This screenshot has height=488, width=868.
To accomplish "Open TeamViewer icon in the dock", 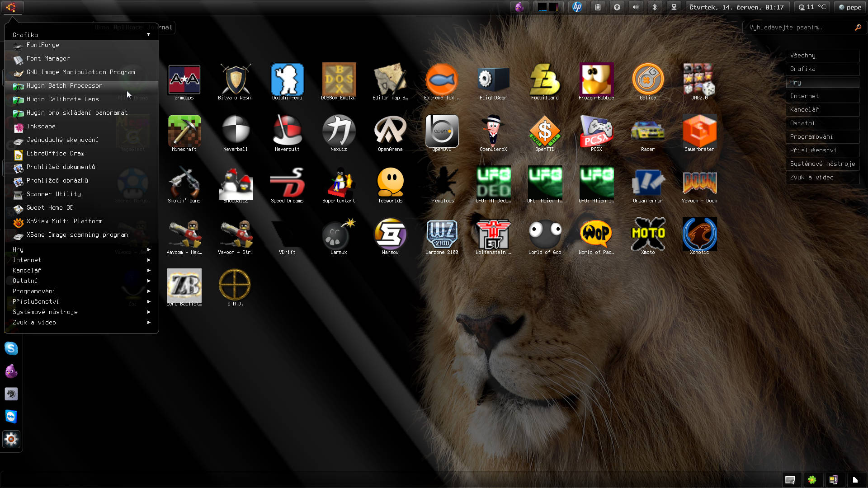I will (x=11, y=416).
